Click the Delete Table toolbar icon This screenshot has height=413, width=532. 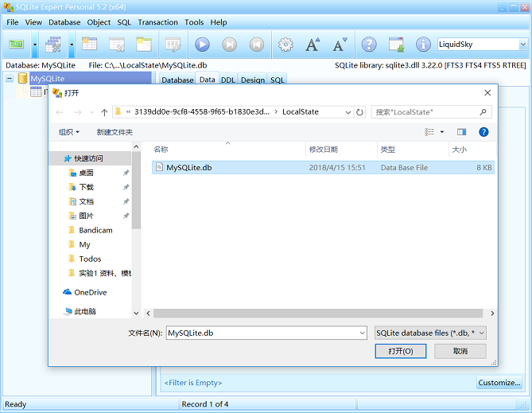[x=117, y=45]
